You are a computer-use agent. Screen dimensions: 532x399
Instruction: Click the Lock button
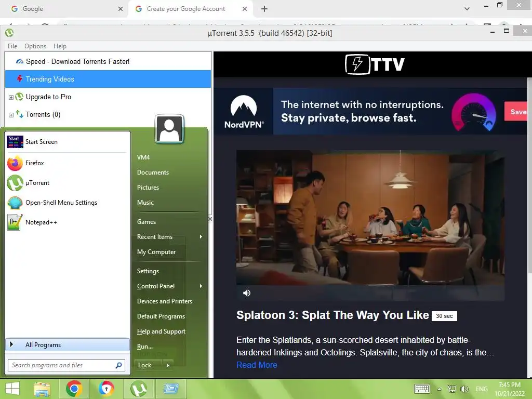point(148,365)
